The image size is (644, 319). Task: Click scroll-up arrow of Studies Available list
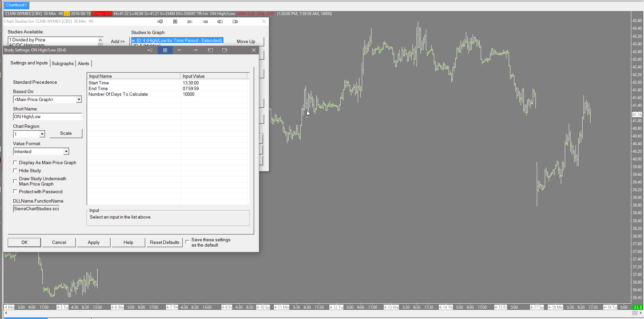(100, 40)
